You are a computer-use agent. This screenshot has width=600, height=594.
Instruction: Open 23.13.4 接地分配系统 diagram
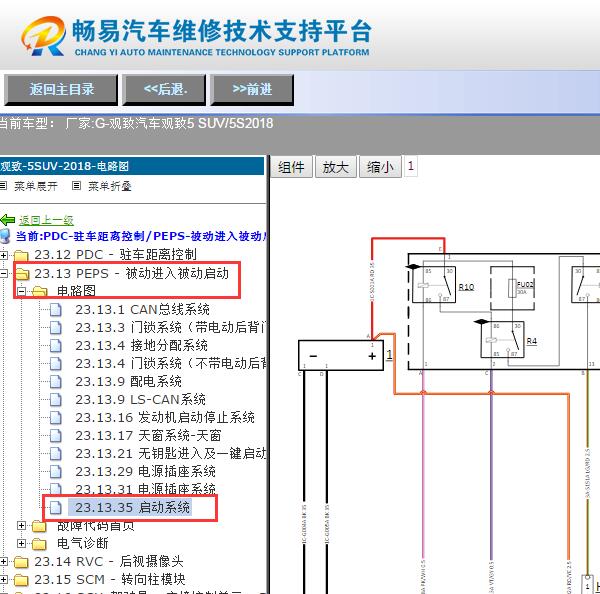point(141,345)
